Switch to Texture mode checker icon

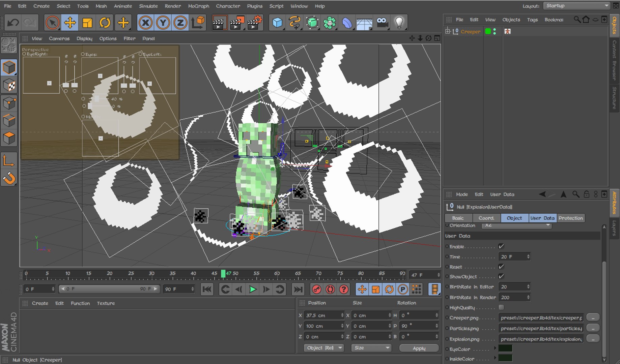coord(9,85)
